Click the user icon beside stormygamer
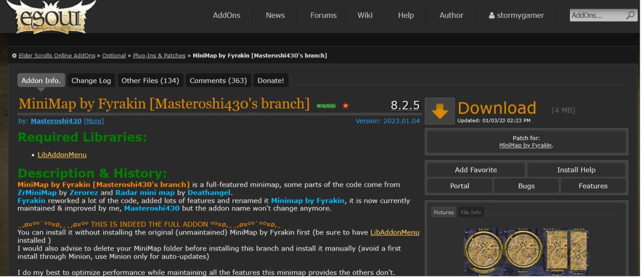 pyautogui.click(x=492, y=16)
